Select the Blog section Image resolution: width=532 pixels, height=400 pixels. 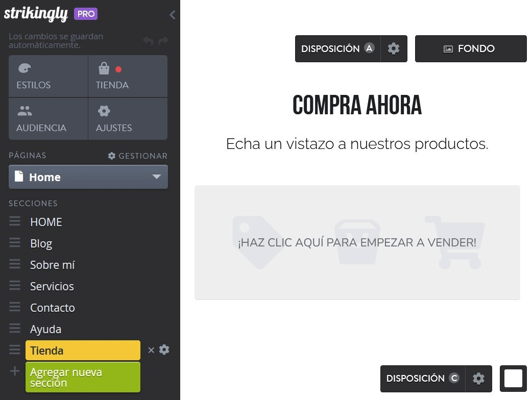pos(41,243)
